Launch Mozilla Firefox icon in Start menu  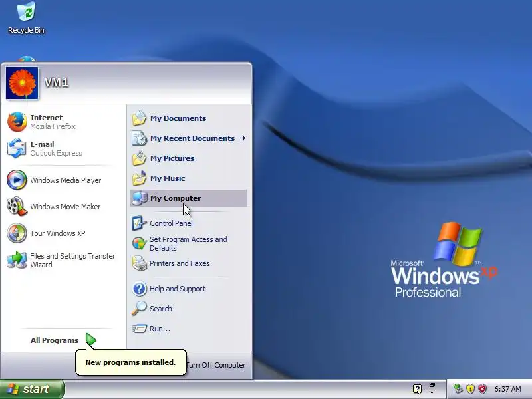coord(17,122)
